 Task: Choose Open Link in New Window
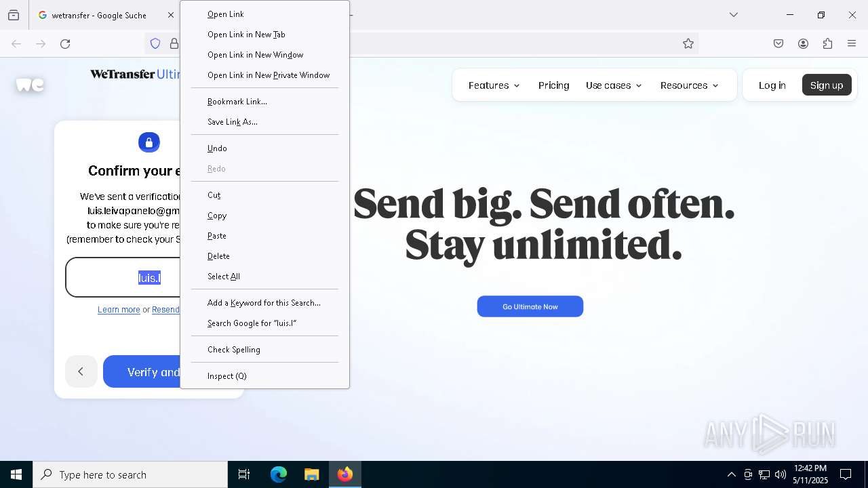(x=264, y=55)
